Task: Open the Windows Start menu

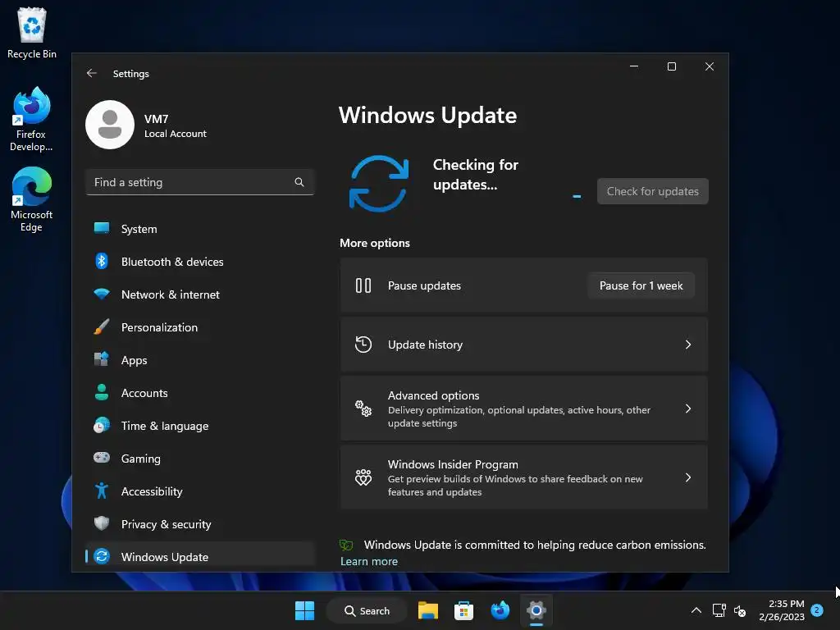Action: (x=305, y=610)
